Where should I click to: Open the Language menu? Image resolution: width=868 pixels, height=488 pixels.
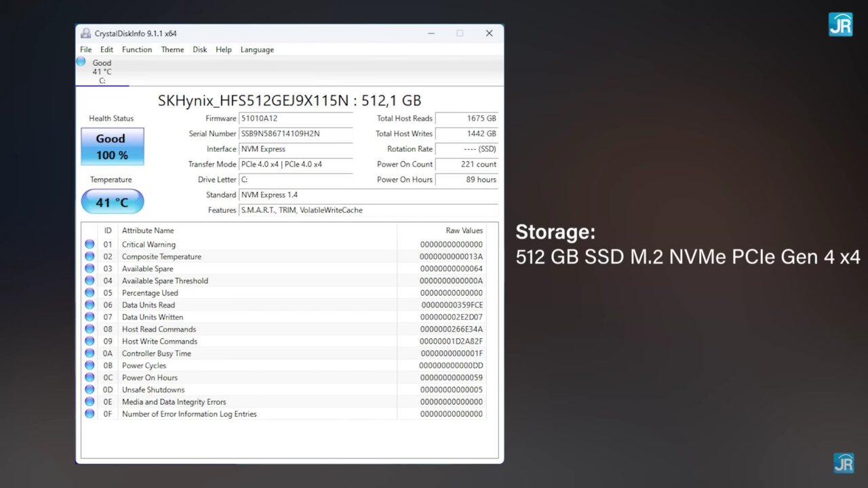(257, 49)
